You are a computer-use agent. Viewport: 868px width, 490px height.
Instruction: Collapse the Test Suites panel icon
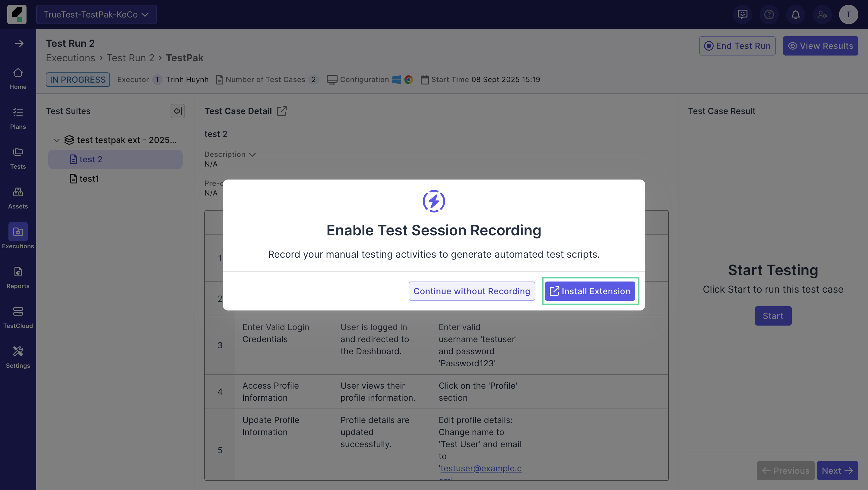(x=178, y=111)
